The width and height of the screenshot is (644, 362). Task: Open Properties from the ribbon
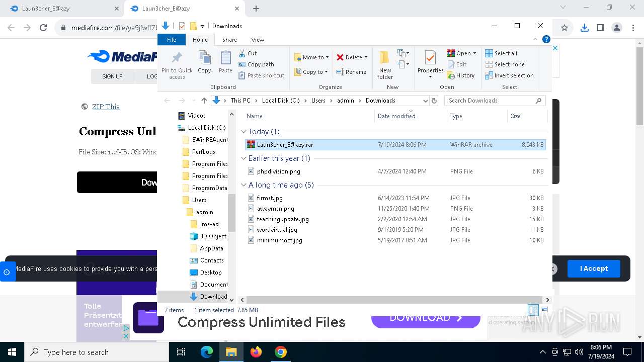[431, 64]
